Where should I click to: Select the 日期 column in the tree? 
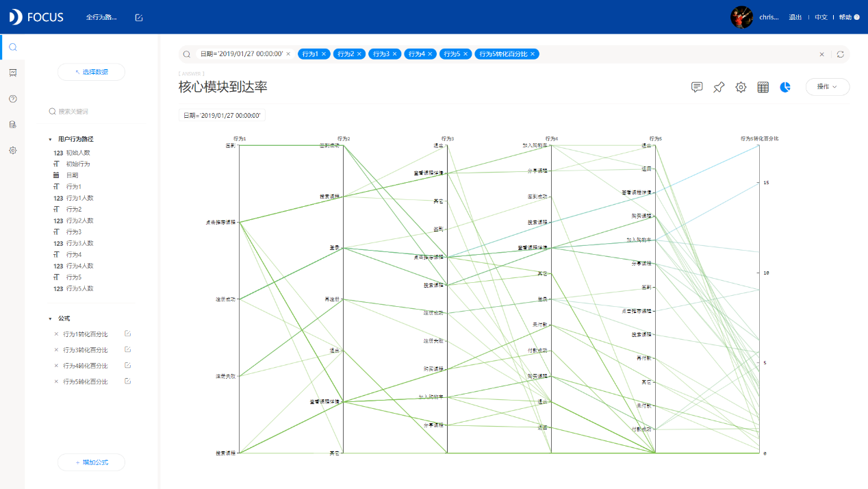(72, 175)
